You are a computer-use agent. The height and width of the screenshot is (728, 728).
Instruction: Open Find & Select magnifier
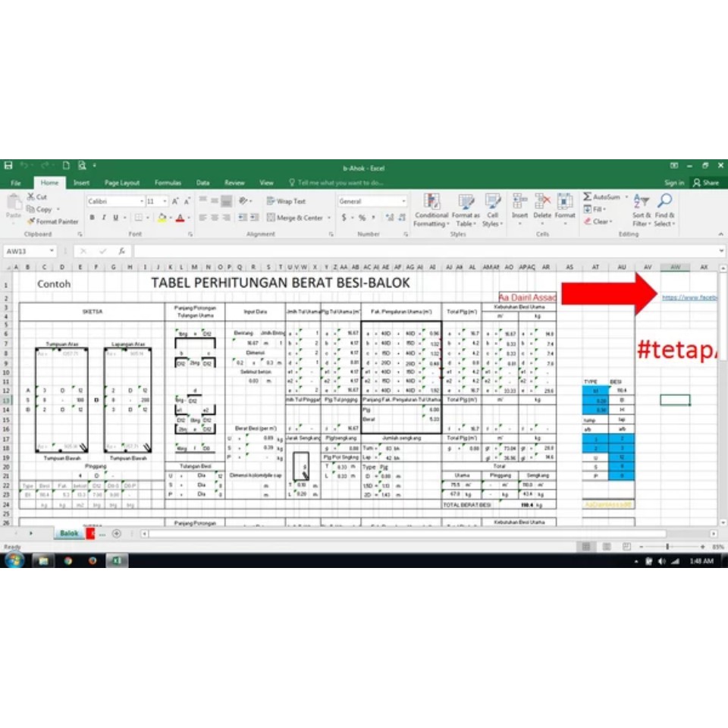664,210
